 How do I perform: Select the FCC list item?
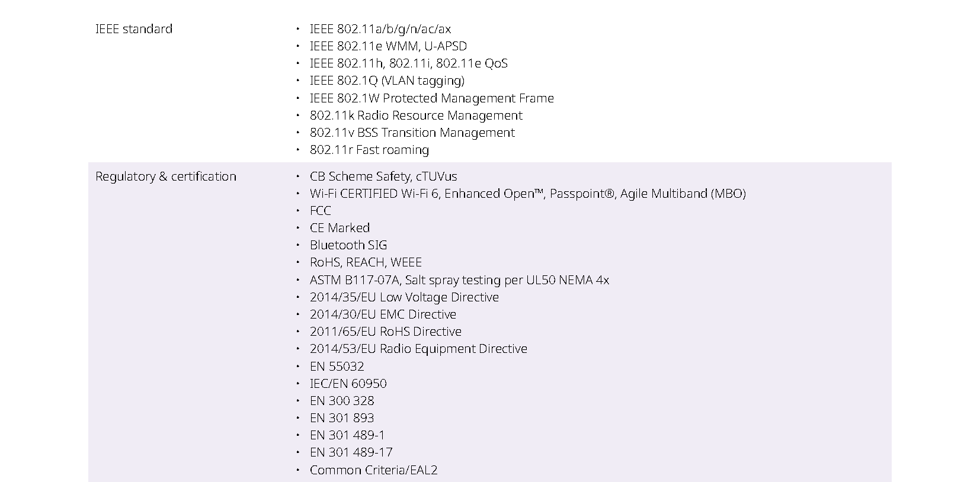(321, 211)
